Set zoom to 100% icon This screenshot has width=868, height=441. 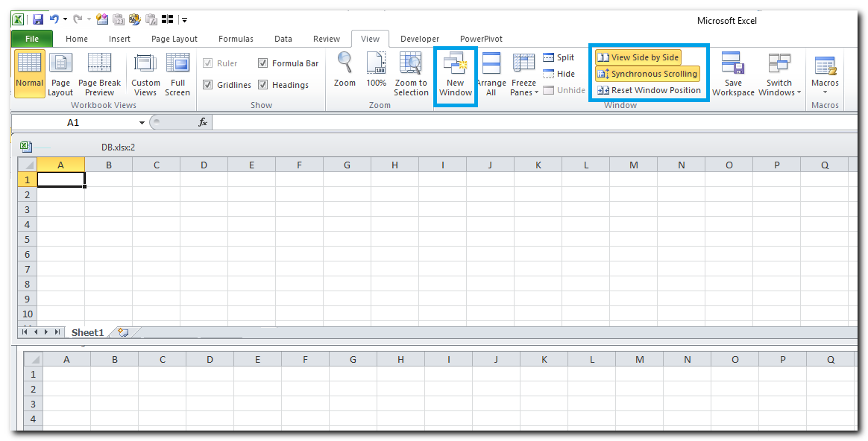tap(377, 64)
